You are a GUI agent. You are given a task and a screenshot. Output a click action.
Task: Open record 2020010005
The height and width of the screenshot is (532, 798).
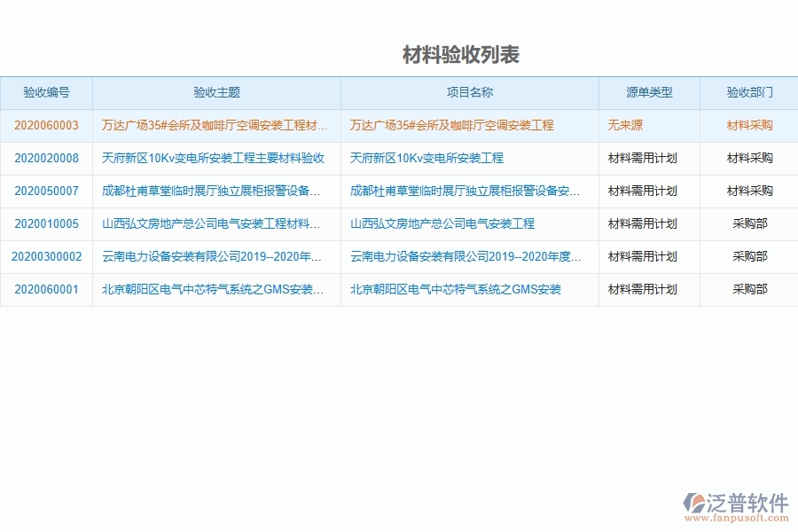[44, 223]
